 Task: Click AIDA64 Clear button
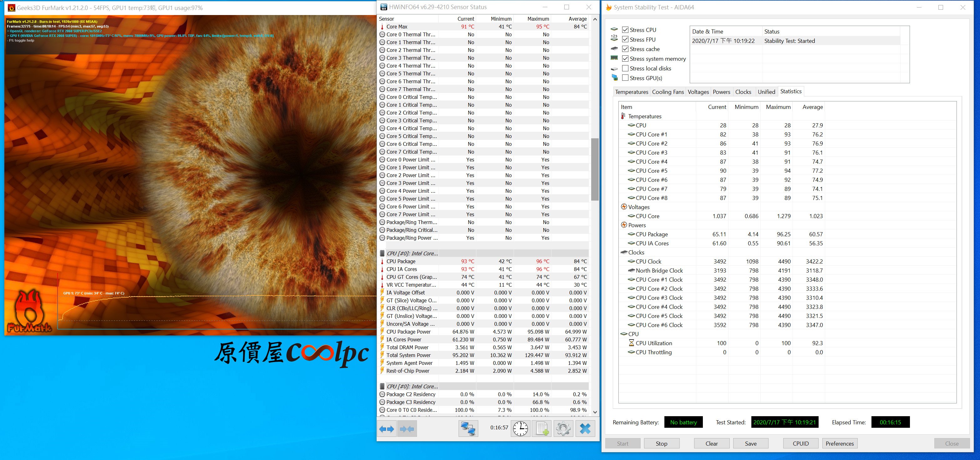pyautogui.click(x=711, y=444)
